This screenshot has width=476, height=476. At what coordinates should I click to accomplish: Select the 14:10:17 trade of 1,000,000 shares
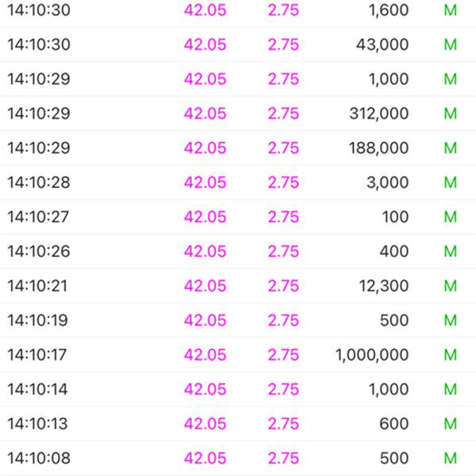tap(238, 355)
